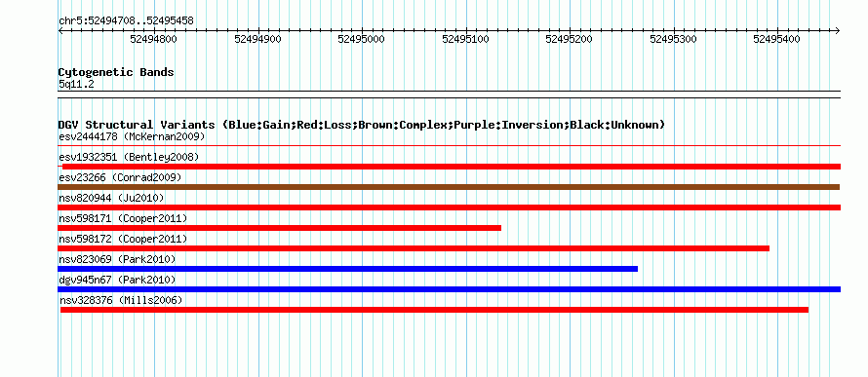Click the esv1932351 (Bentley2008) label
868x377 pixels.
(129, 157)
